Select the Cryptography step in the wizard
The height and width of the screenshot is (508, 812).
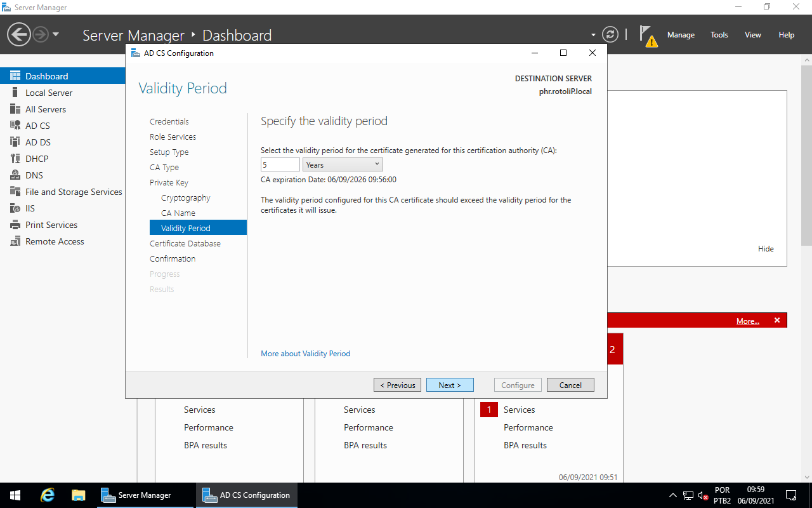point(185,197)
